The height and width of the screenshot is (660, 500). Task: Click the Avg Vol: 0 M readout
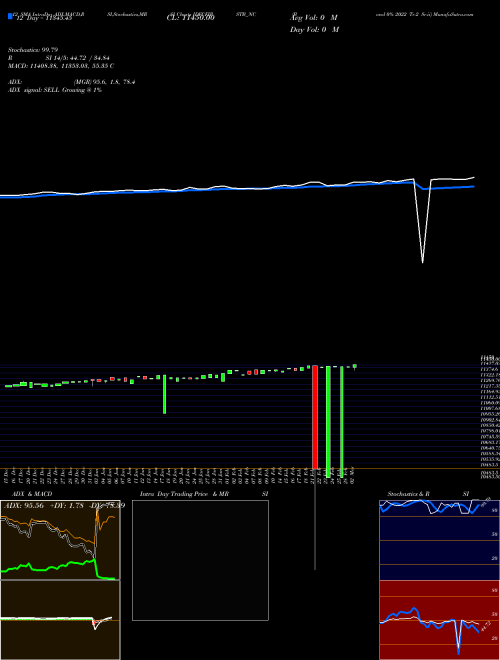point(314,18)
